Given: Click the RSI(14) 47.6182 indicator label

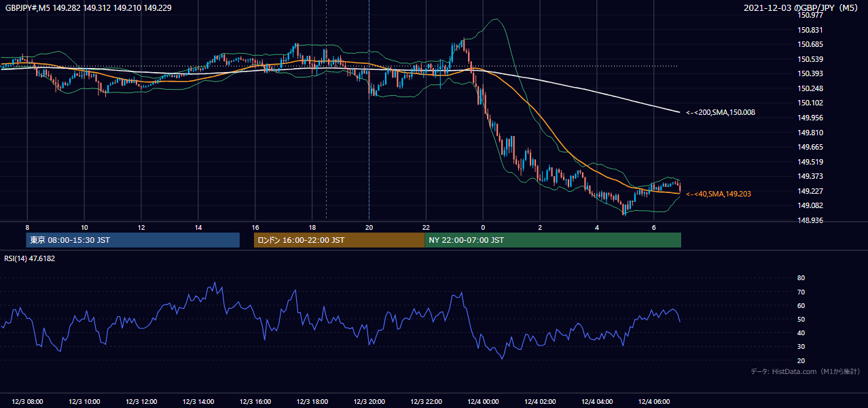Looking at the screenshot, I should click(x=30, y=258).
